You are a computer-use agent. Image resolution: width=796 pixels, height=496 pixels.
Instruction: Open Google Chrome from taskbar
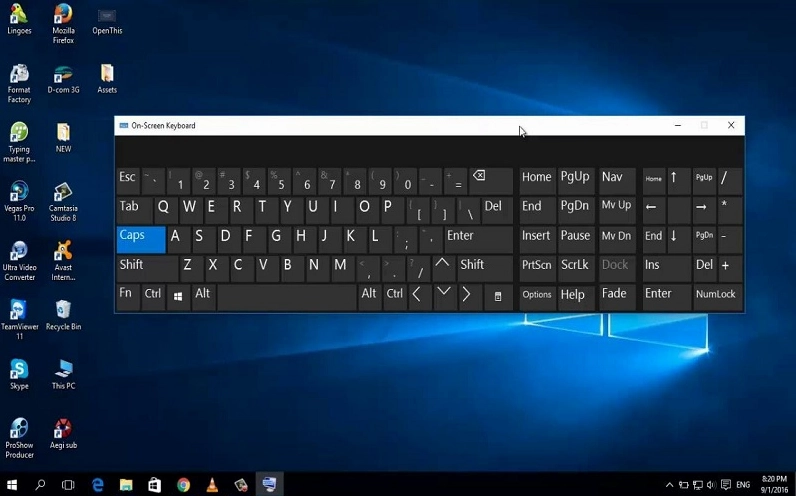(x=183, y=485)
